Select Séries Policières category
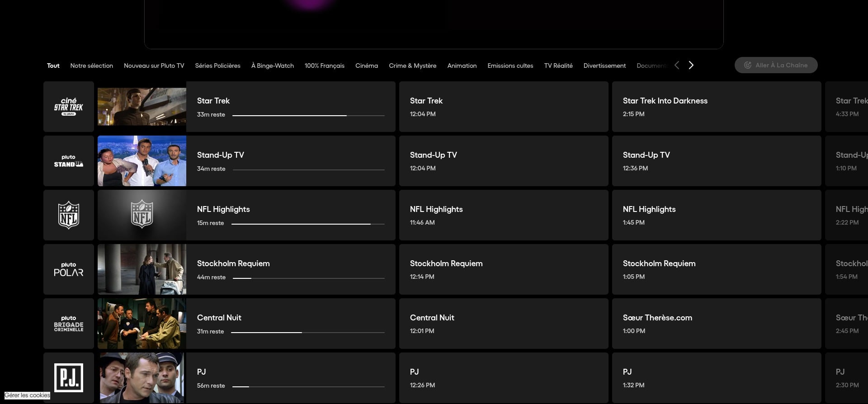 point(218,66)
